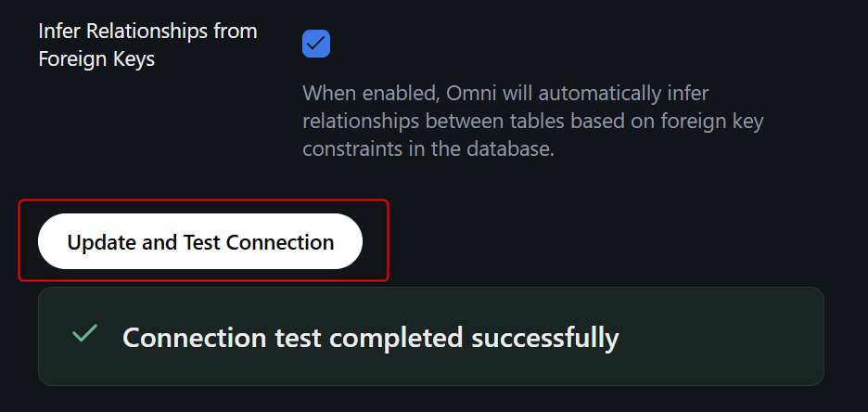Click the green success checkmark icon

(85, 333)
